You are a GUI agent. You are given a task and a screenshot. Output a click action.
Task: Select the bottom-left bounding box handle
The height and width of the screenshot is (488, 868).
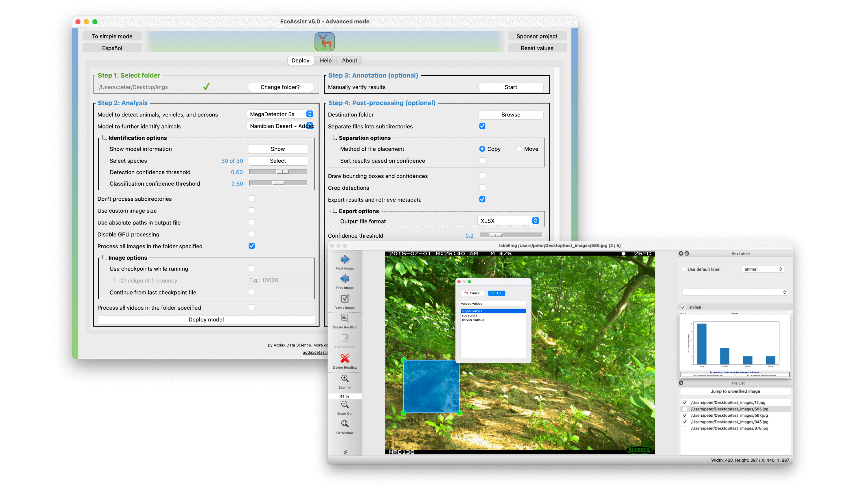[404, 413]
